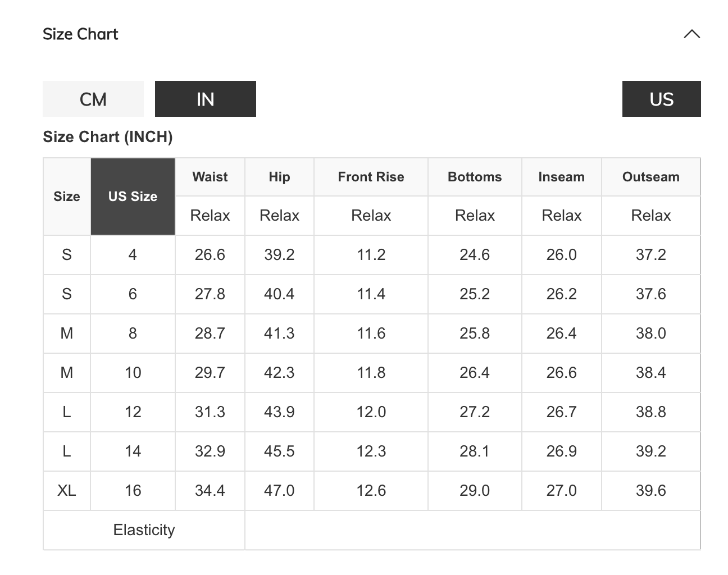Click the Size Chart heading
This screenshot has height=575, width=728.
point(80,34)
